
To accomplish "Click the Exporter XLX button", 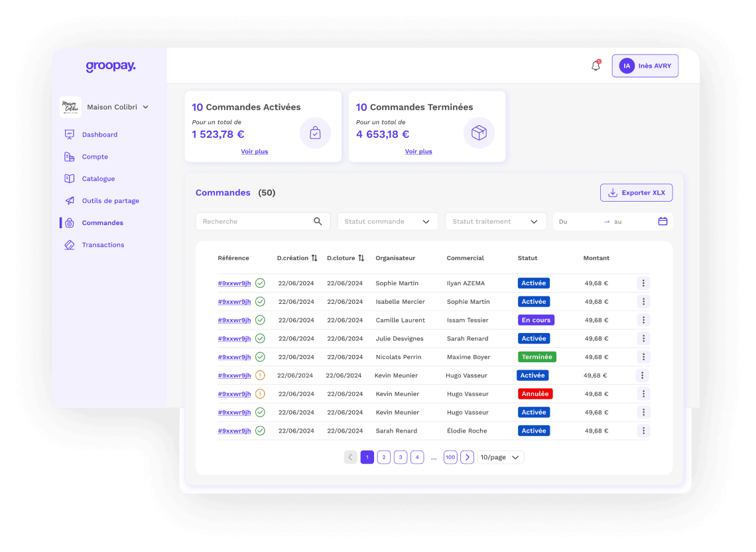I will point(636,193).
